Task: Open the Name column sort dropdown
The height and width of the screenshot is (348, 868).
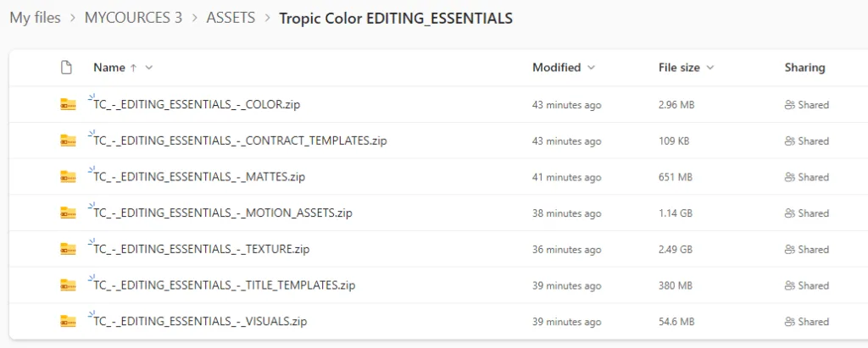Action: coord(149,68)
